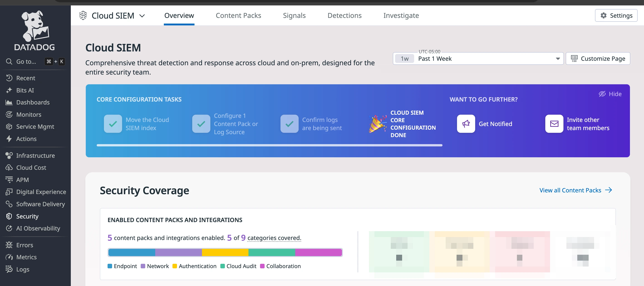Switch to the Detections tab
This screenshot has height=286, width=644.
point(344,15)
